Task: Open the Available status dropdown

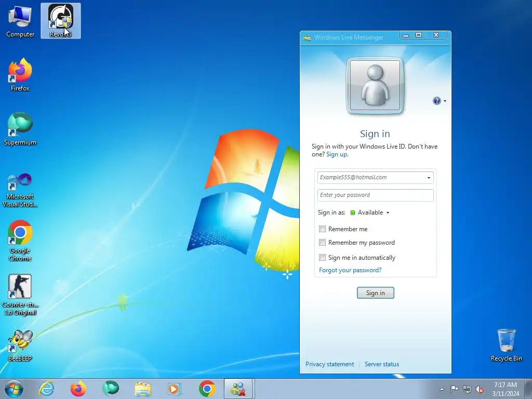Action: pyautogui.click(x=370, y=212)
